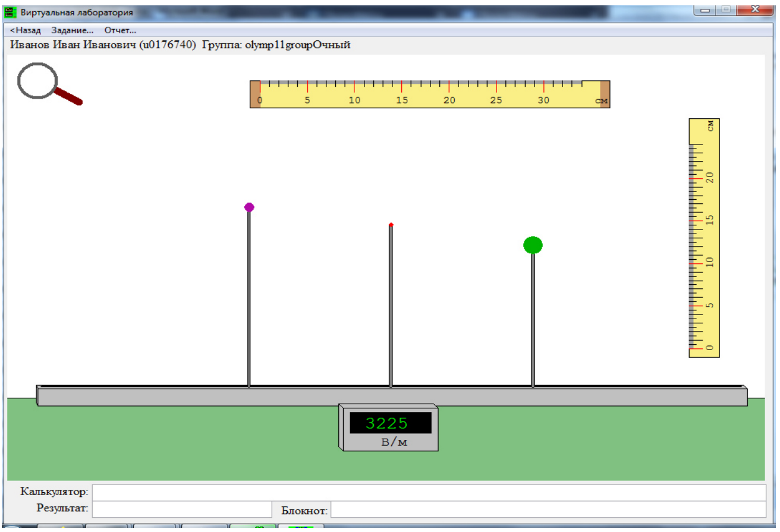Click the vertical centimeter ruler
780x532 pixels.
click(704, 238)
